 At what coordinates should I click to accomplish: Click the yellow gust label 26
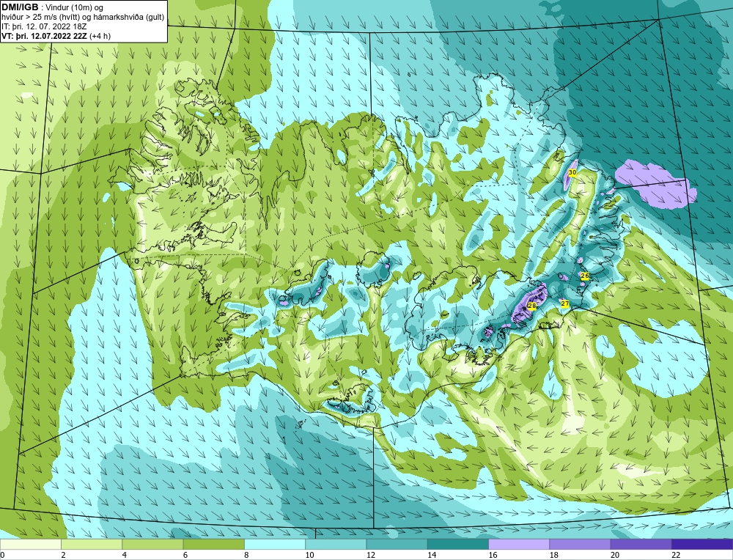pos(585,276)
